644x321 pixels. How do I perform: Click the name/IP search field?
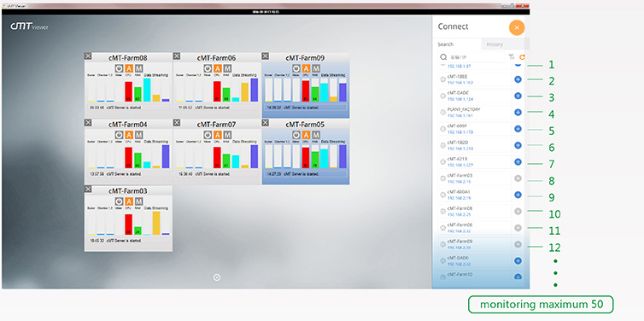pos(471,57)
